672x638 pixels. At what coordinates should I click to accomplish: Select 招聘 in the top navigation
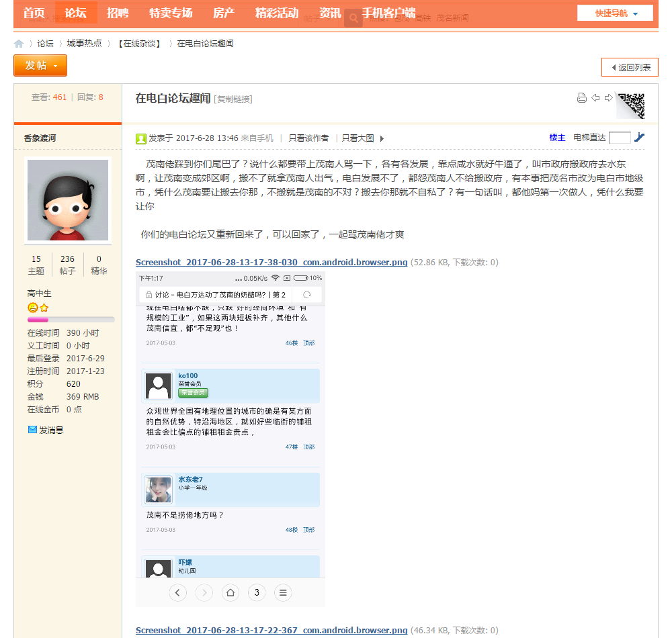pyautogui.click(x=118, y=13)
